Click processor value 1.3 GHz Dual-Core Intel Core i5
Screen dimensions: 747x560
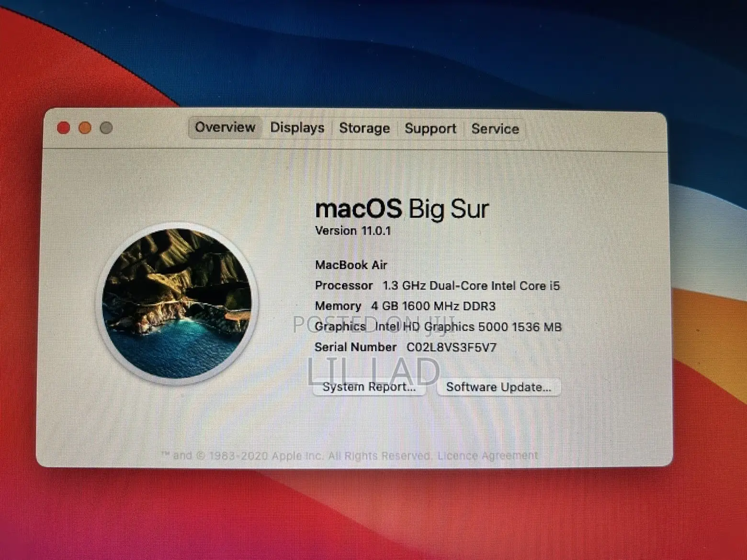point(471,286)
